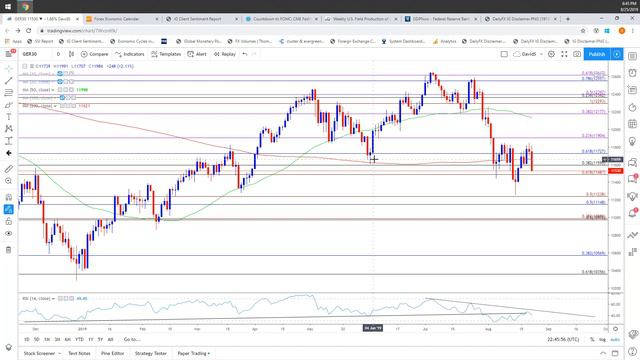Take a chart snapshot with the camera icon
The image size is (640, 360).
[x=577, y=54]
